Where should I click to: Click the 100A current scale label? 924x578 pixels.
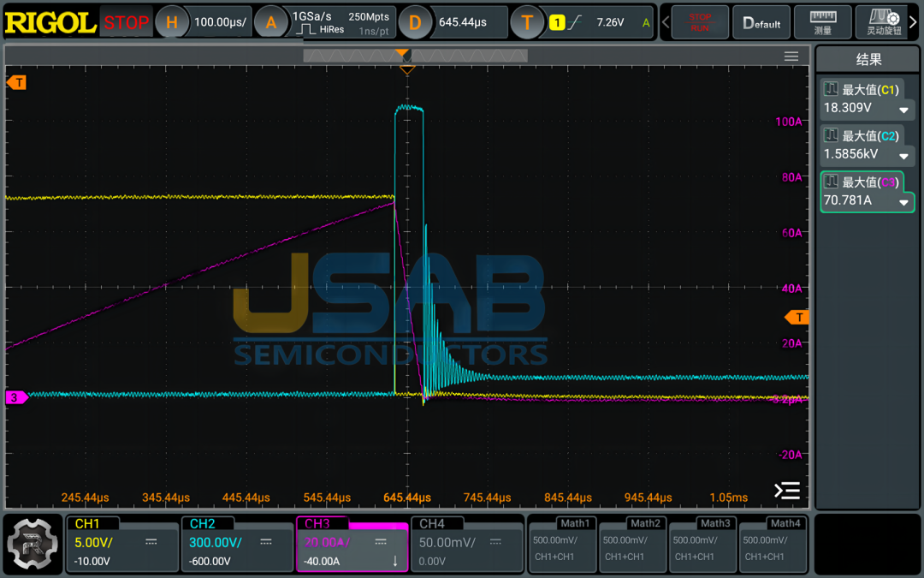788,122
